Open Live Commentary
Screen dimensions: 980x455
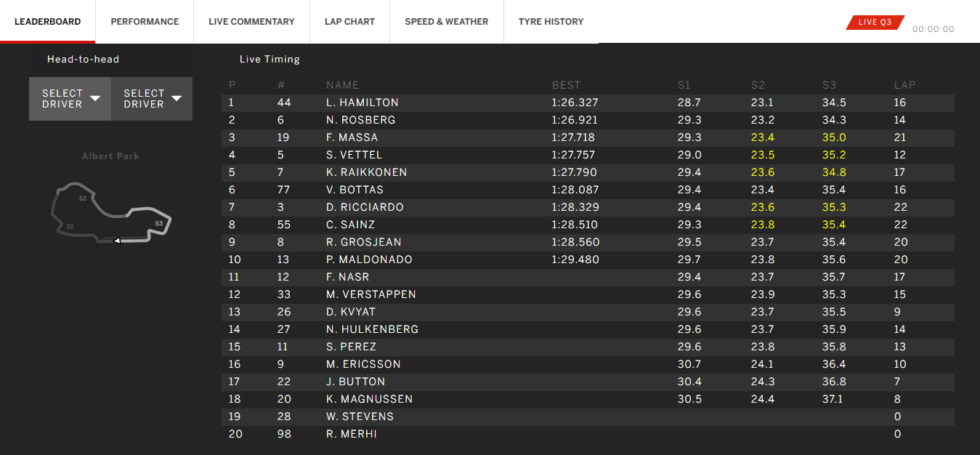251,21
